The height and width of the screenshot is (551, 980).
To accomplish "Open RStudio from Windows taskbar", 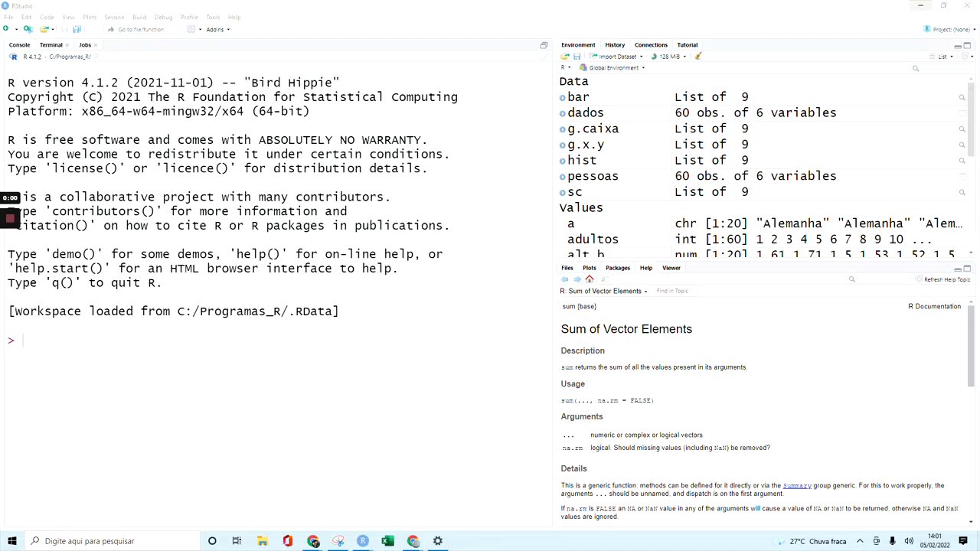I will [x=363, y=541].
